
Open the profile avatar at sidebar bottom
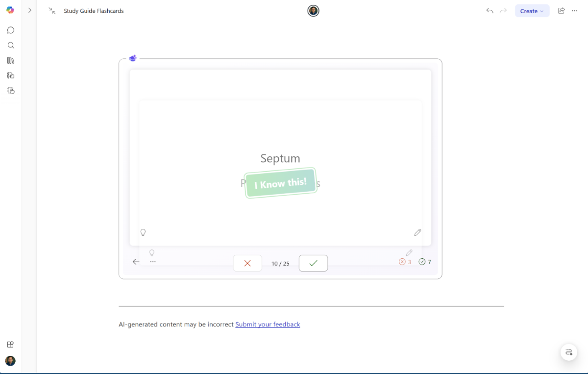coord(10,361)
